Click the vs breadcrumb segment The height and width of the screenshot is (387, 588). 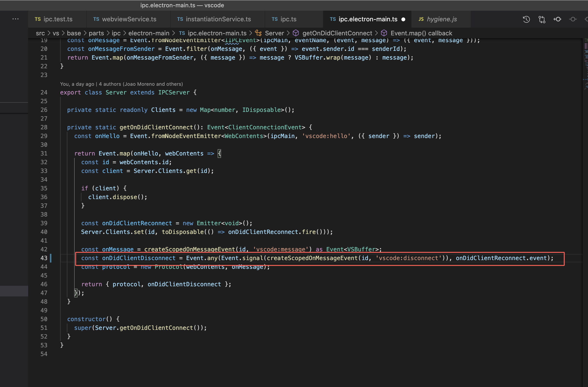tap(56, 33)
